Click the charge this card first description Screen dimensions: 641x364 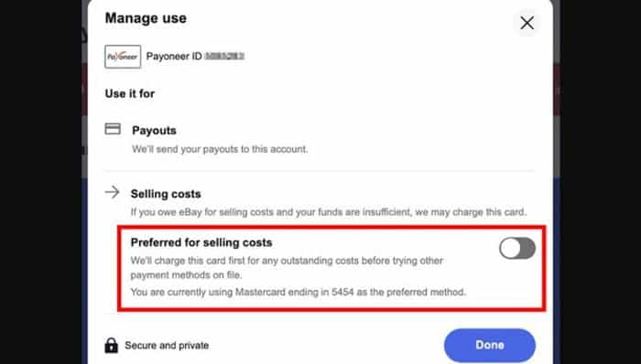pyautogui.click(x=287, y=268)
